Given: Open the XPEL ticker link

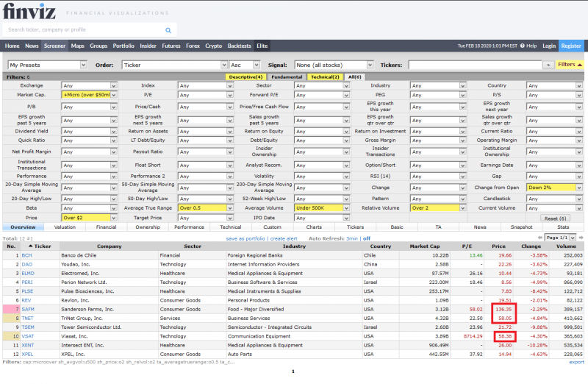Looking at the screenshot, I should coord(27,355).
